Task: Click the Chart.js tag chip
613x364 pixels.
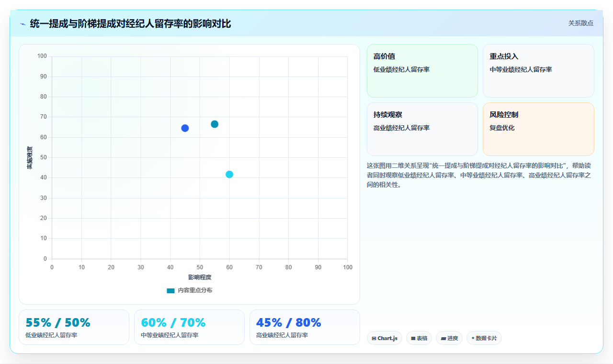Action: click(x=385, y=338)
